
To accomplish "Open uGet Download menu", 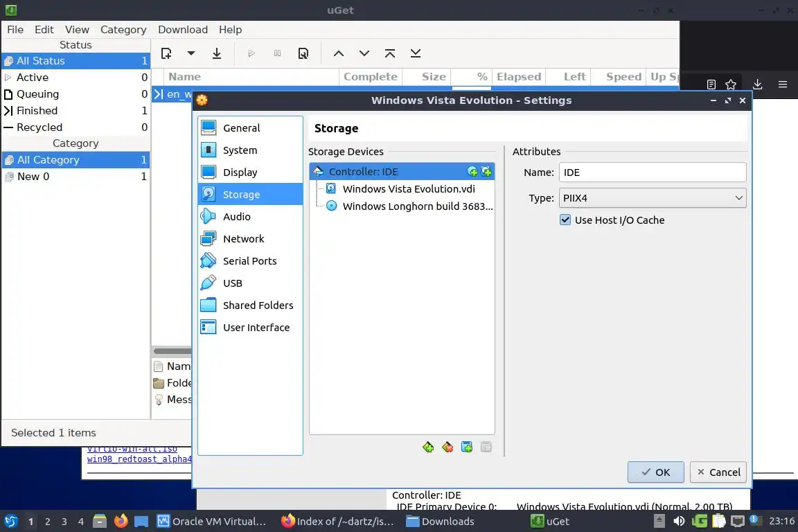I will pos(183,30).
